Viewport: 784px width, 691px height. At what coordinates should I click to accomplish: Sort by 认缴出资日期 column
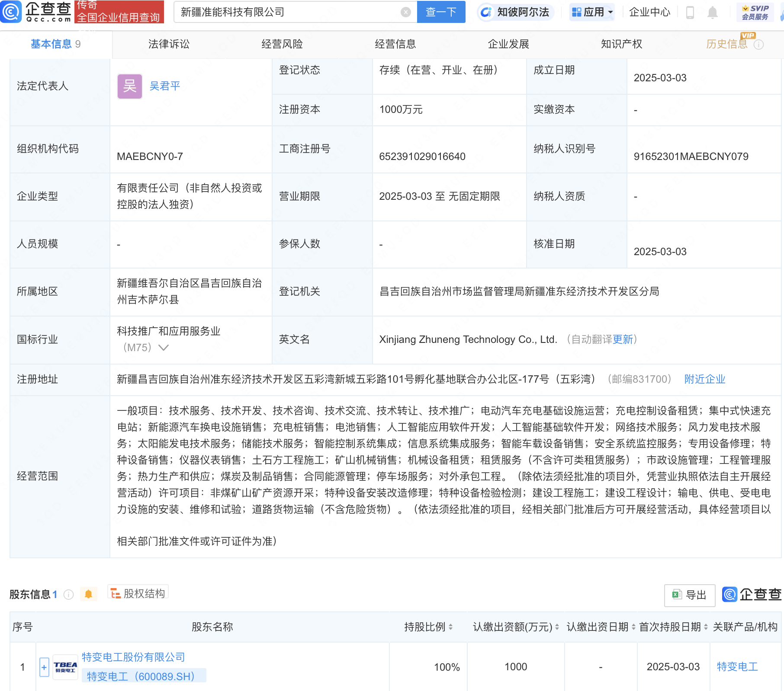(x=633, y=627)
